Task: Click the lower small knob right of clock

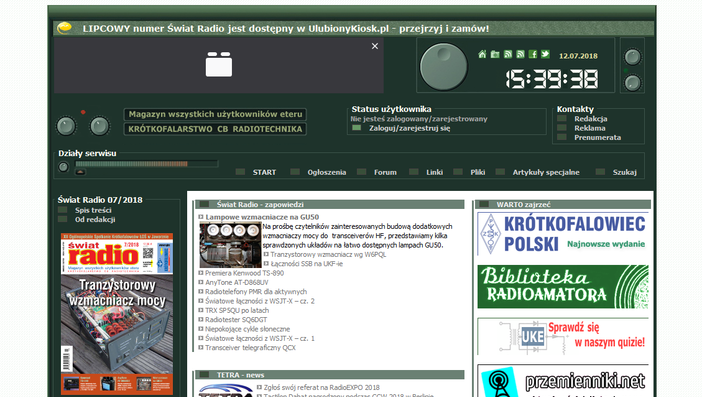Action: 633,83
